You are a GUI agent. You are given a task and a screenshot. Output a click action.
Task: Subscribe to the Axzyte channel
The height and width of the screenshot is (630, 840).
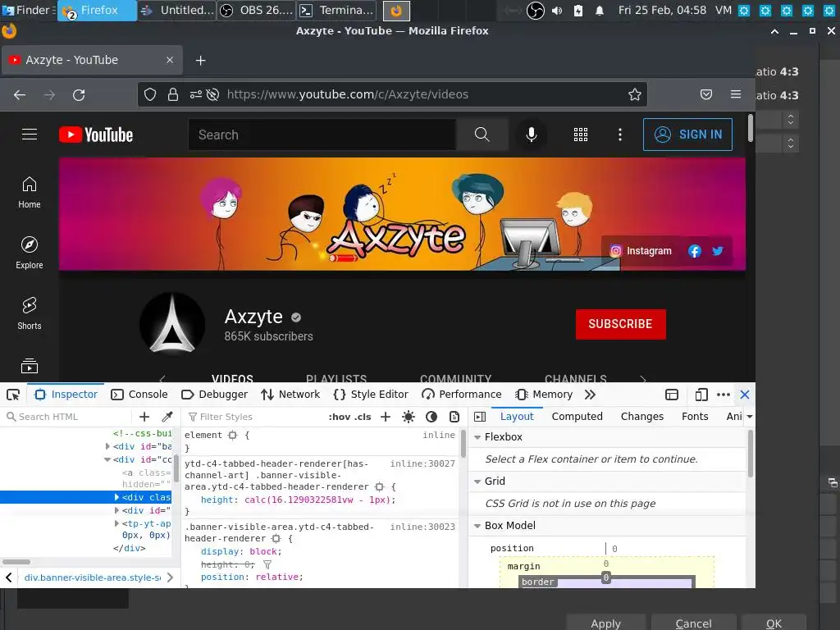pyautogui.click(x=620, y=324)
